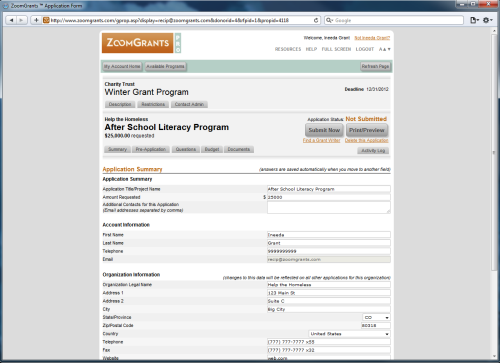Open the State/Province dropdown
The image size is (500, 363).
tap(376, 318)
